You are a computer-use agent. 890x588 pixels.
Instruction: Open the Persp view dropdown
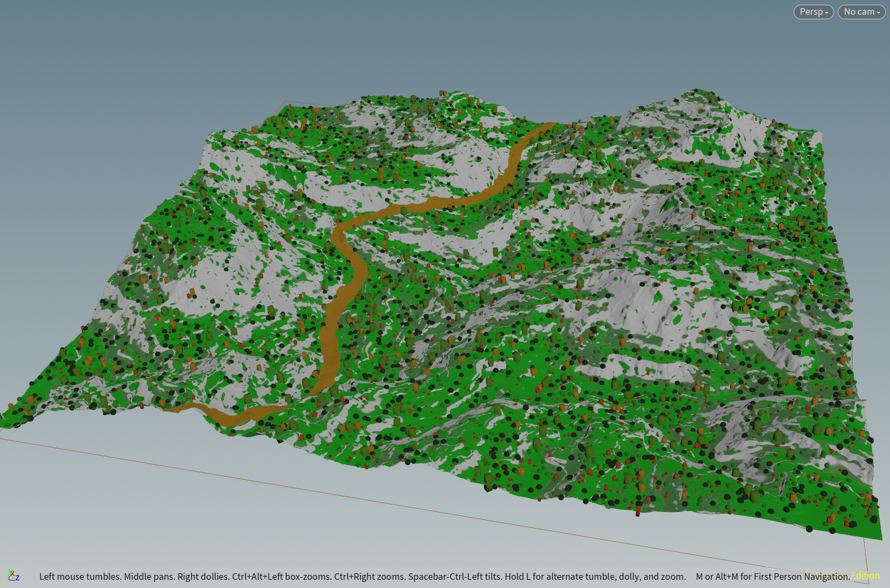(x=813, y=12)
